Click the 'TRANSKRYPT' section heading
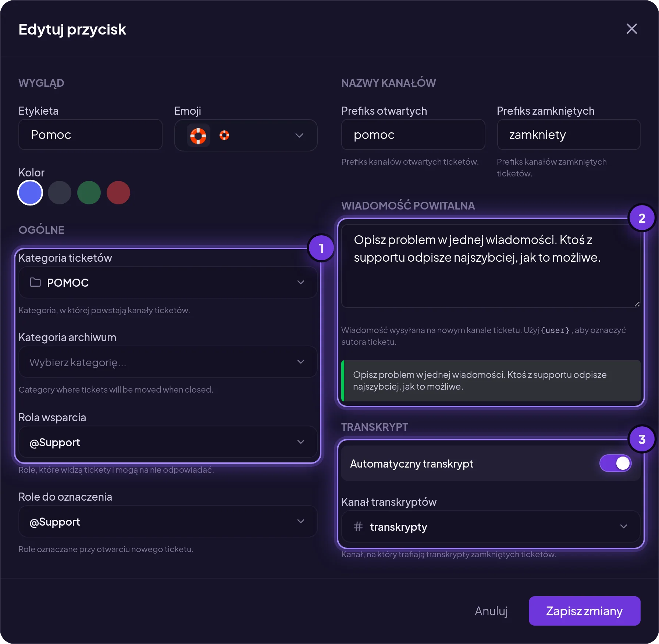 374,427
